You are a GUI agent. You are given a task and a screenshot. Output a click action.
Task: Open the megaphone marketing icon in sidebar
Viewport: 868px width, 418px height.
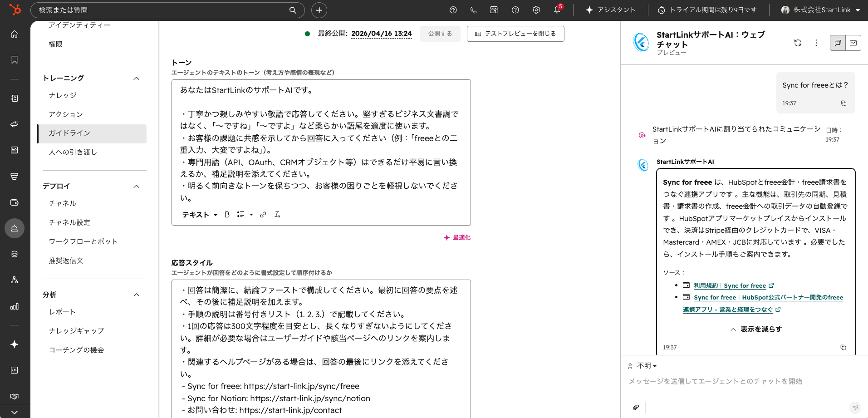[x=15, y=124]
